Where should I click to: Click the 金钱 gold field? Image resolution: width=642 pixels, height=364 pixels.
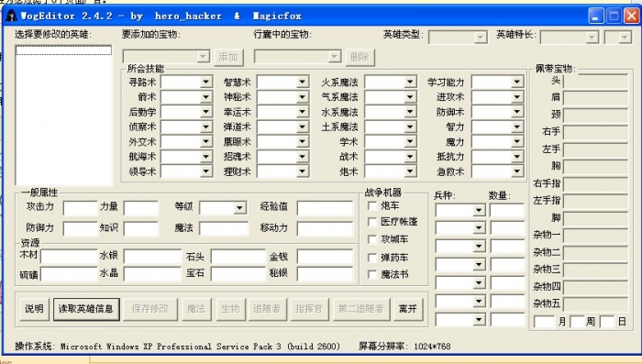pos(325,257)
